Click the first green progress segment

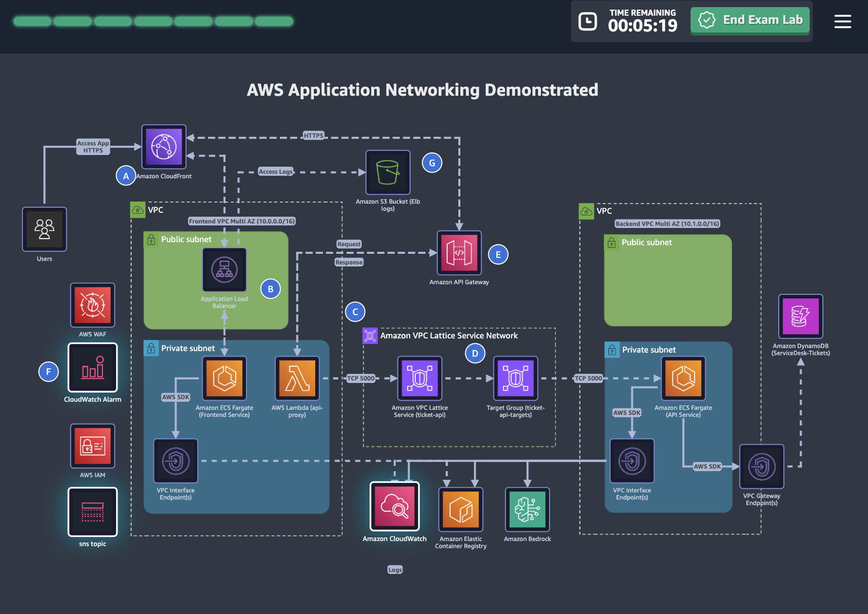tap(32, 21)
